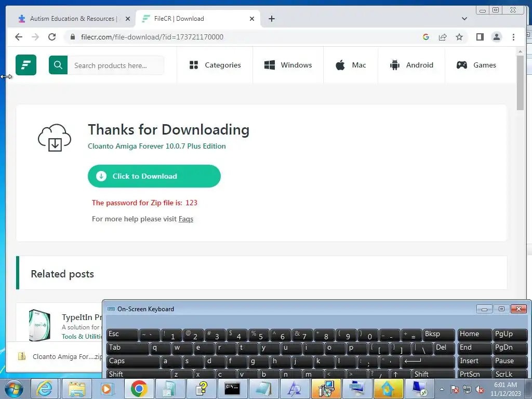The height and width of the screenshot is (399, 532).
Task: Click the Bksp key on On-Screen Keyboard
Action: pos(438,335)
